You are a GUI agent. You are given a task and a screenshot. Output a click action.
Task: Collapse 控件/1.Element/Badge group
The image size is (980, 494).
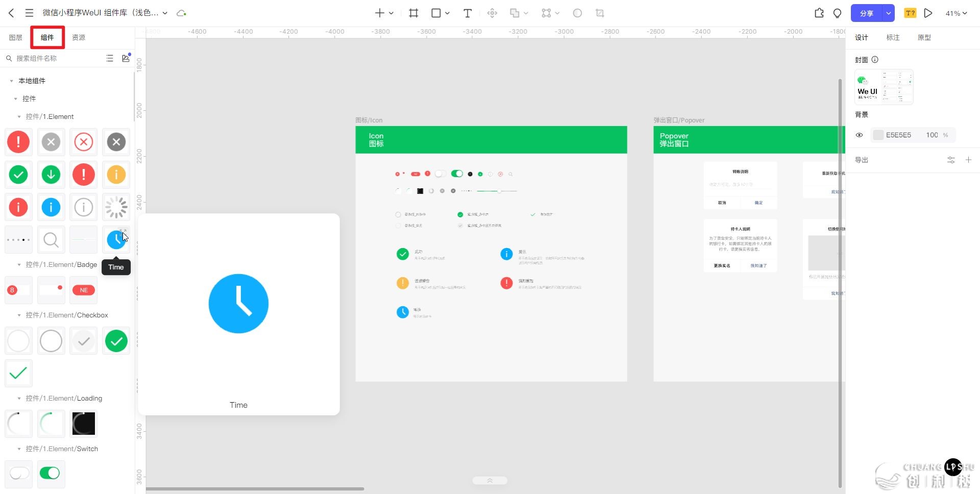19,265
